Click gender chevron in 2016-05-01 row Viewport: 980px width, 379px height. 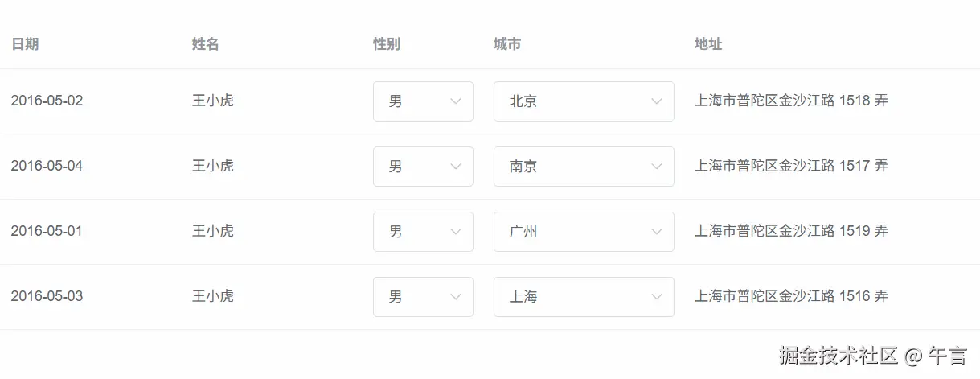456,232
